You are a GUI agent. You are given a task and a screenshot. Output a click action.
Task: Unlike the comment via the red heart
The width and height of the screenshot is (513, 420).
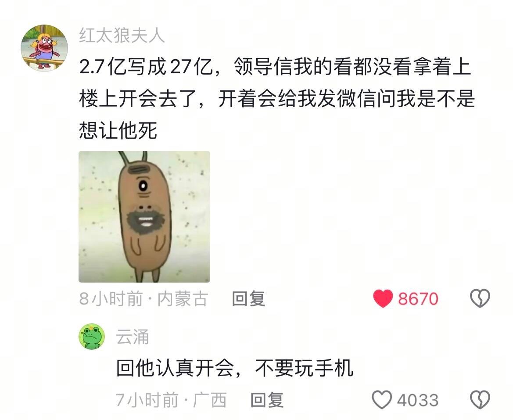383,298
